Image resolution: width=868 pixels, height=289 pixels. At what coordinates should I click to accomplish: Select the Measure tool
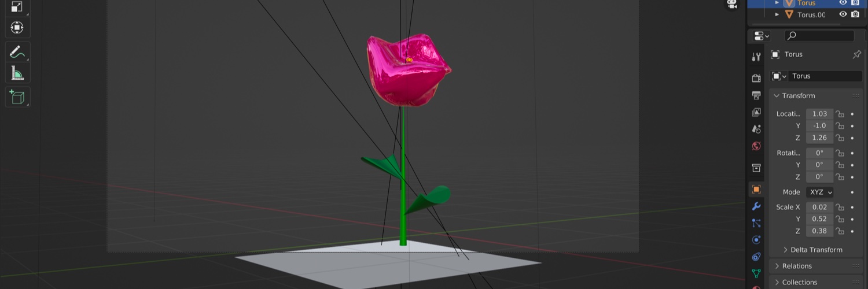pyautogui.click(x=17, y=74)
